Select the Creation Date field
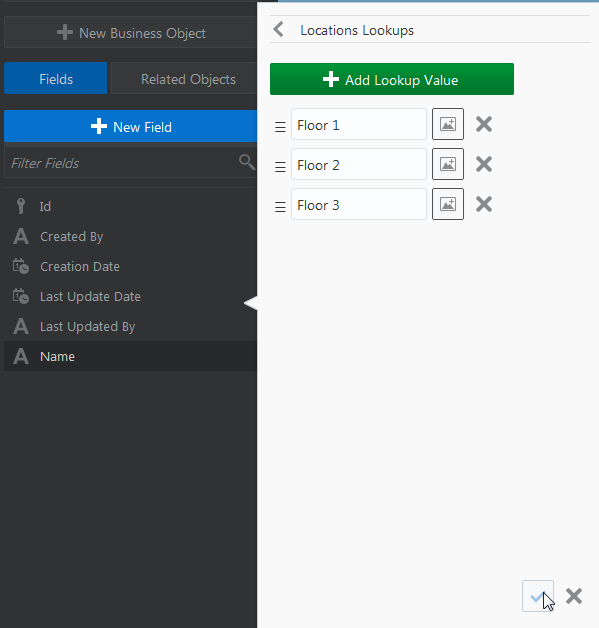 click(131, 266)
